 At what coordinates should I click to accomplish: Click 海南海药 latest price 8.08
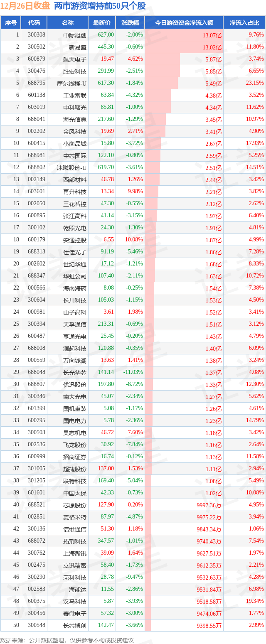click(x=108, y=288)
